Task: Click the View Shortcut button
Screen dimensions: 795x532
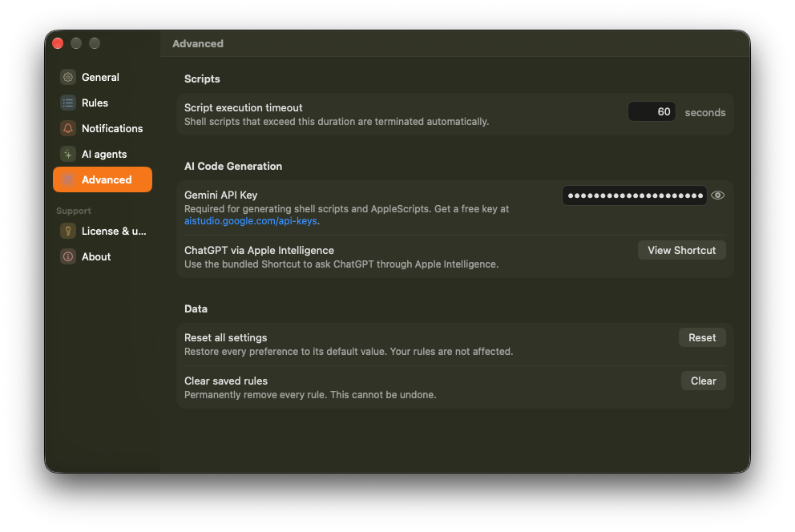Action: click(681, 250)
